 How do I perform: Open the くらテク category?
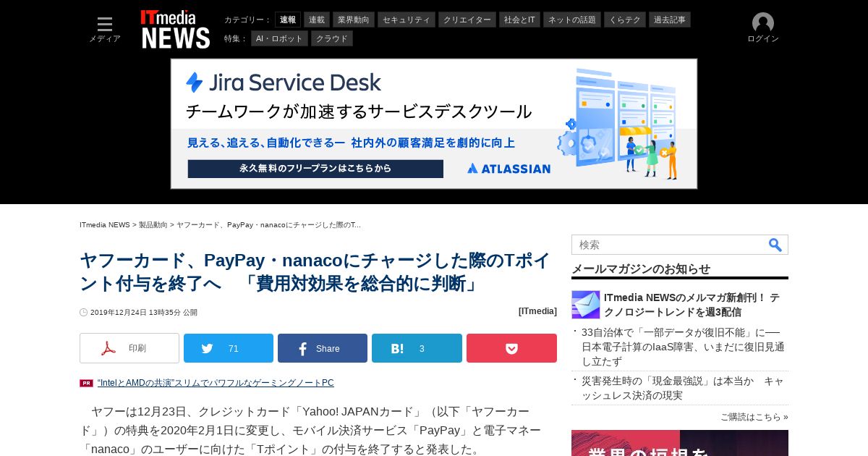pos(625,20)
